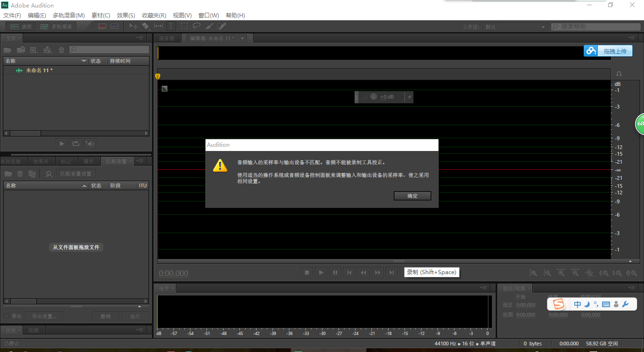The width and height of the screenshot is (644, 352).
Task: Open the 工作区 workspace dropdown
Action: [514, 27]
